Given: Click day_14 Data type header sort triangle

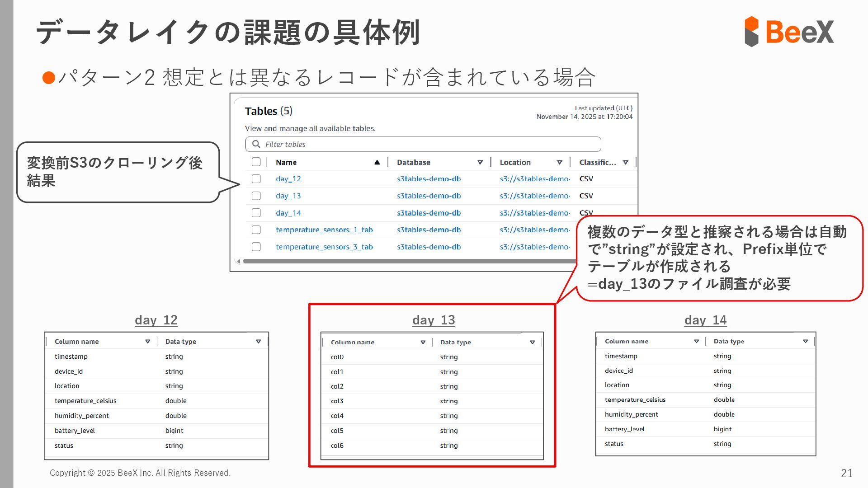Looking at the screenshot, I should (x=805, y=341).
